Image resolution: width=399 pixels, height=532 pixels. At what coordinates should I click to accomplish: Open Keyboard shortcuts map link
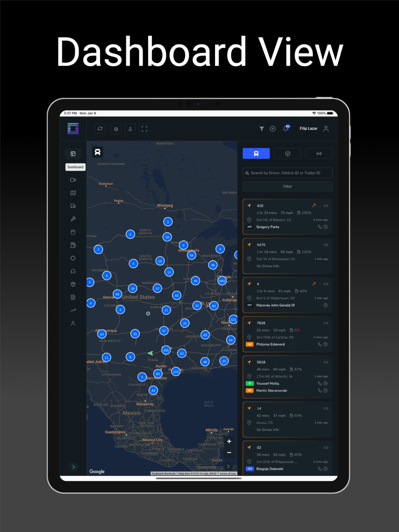(x=164, y=473)
